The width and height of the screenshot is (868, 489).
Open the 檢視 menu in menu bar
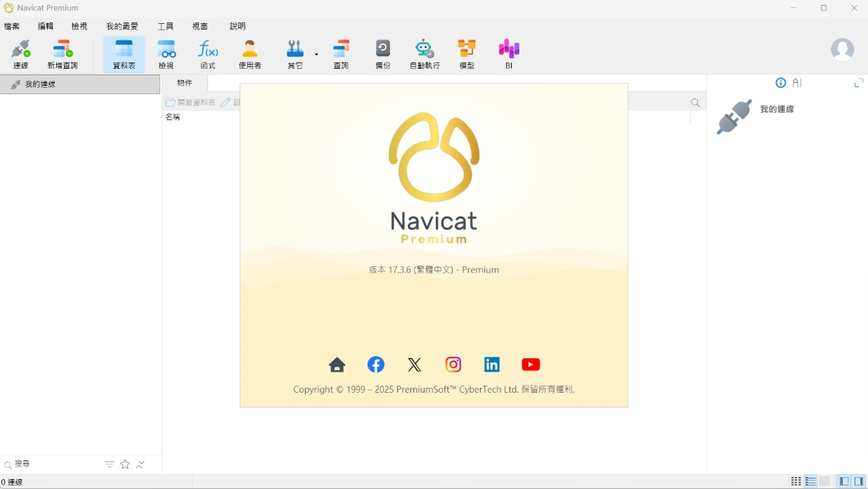coord(79,26)
